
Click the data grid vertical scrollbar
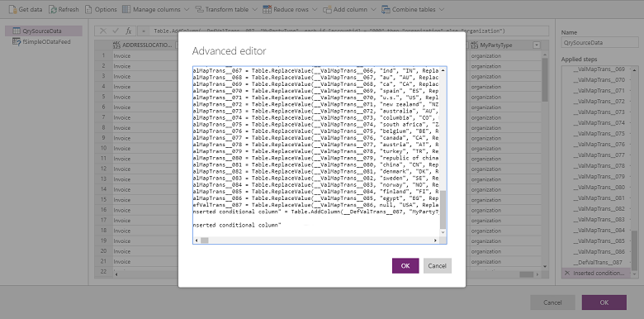[x=545, y=79]
